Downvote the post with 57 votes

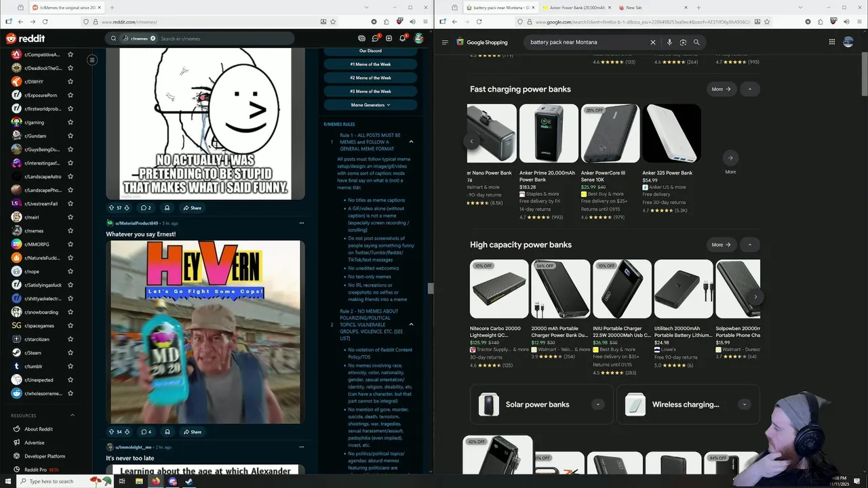pyautogui.click(x=126, y=208)
